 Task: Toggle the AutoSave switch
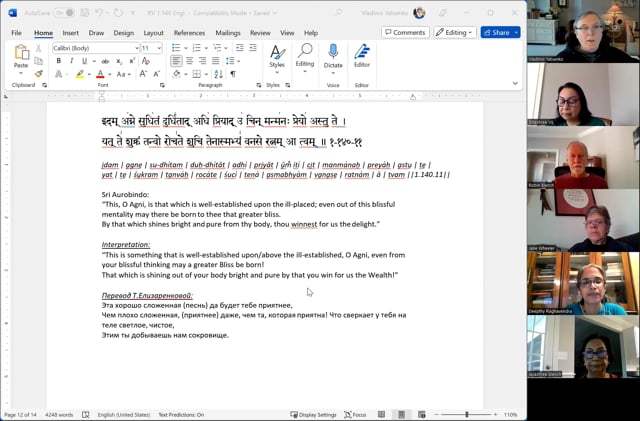click(64, 13)
